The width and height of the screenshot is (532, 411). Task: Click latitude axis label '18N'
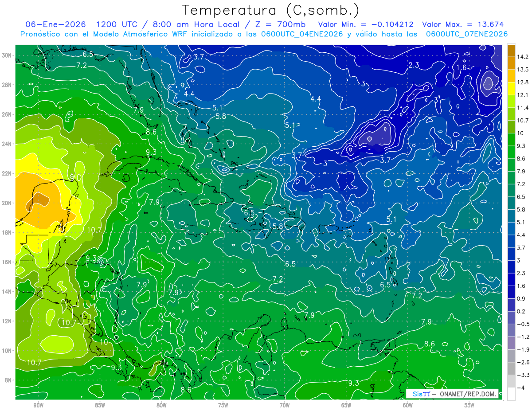pyautogui.click(x=7, y=232)
